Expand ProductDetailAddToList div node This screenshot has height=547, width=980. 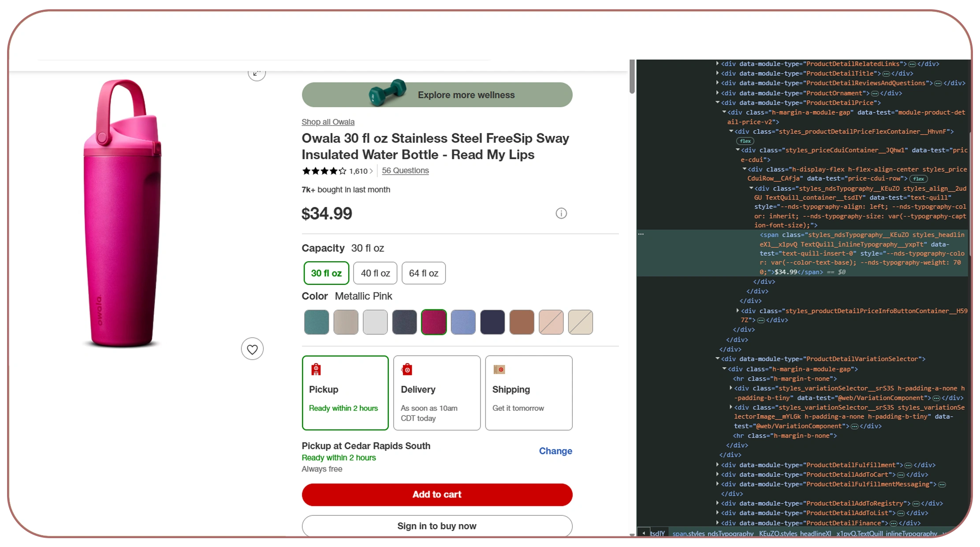click(x=718, y=513)
